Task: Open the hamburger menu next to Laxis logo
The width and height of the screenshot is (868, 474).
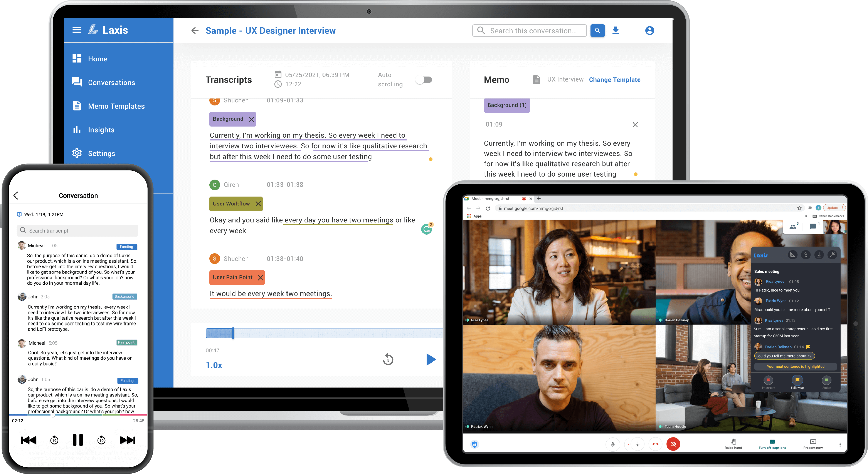Action: 77,30
